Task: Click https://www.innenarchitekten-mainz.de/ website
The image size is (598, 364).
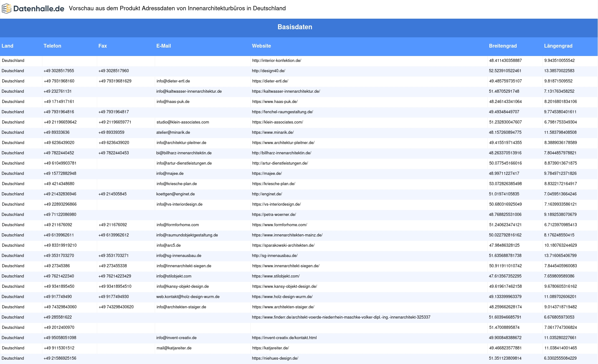Action: click(287, 235)
